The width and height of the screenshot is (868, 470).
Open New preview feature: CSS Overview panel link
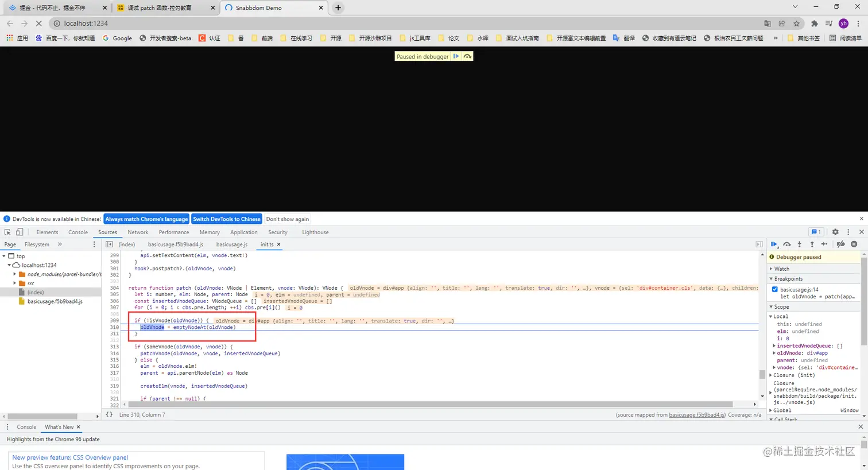tap(70, 457)
